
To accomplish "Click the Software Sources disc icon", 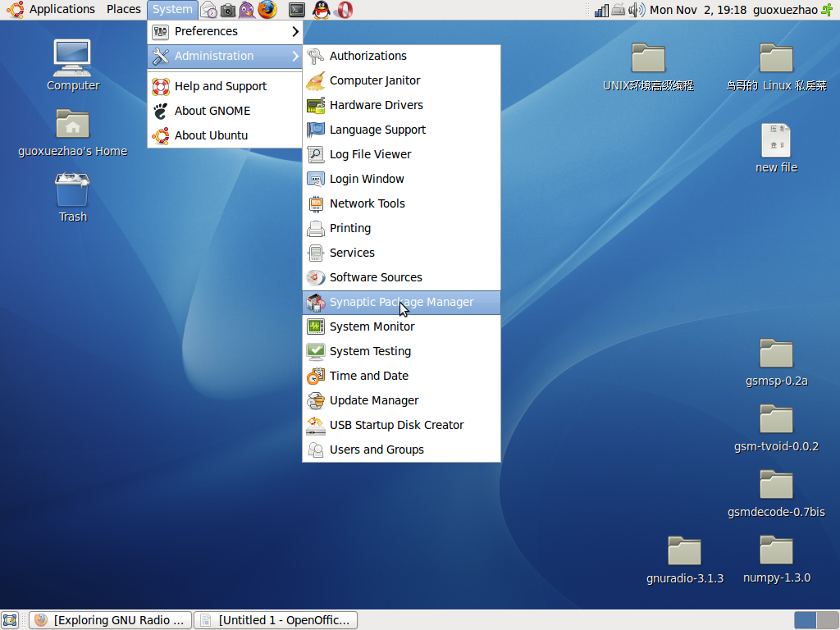I will [316, 277].
